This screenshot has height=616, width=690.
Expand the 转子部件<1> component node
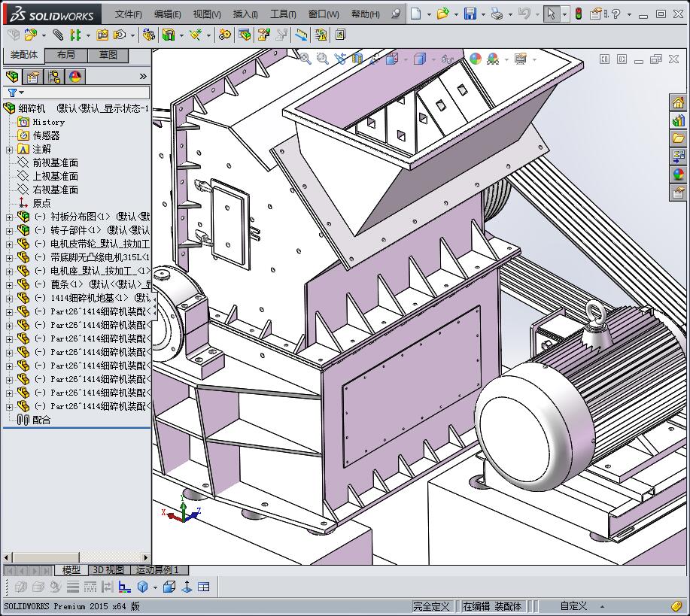click(9, 230)
